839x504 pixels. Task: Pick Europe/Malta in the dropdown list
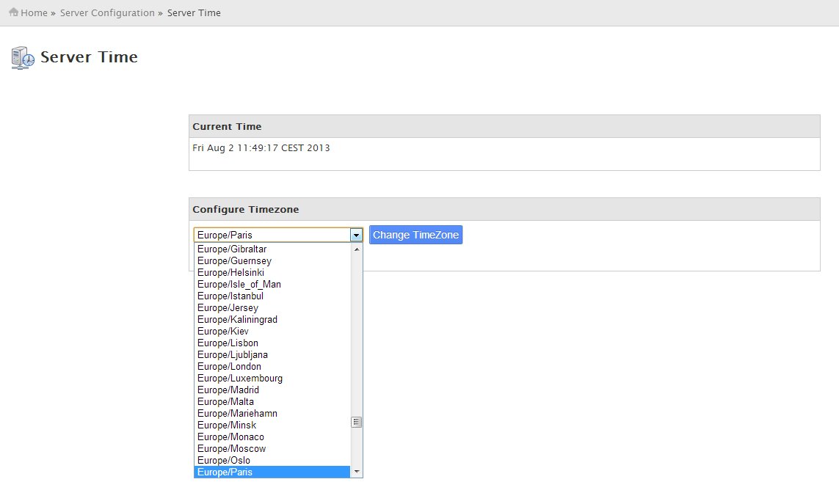(272, 402)
